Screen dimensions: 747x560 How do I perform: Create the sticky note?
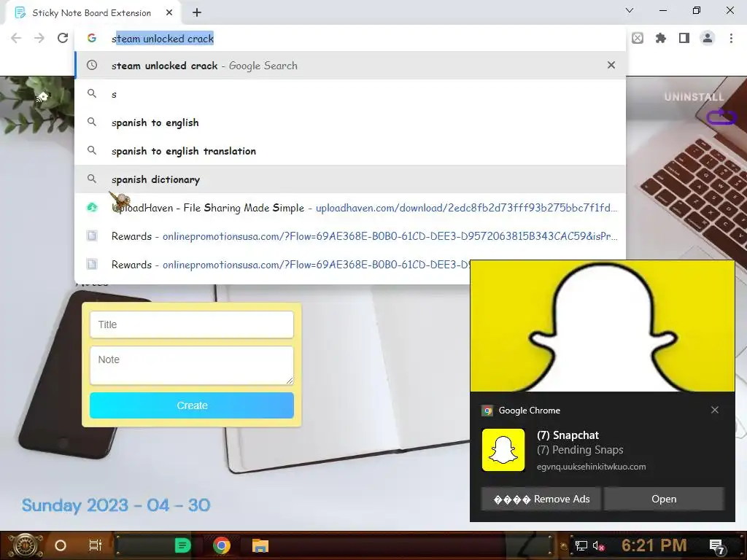coord(192,405)
